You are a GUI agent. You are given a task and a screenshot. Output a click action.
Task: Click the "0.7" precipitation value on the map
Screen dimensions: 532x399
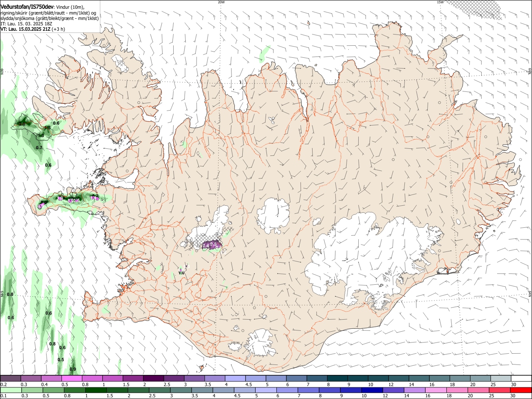(x=39, y=148)
